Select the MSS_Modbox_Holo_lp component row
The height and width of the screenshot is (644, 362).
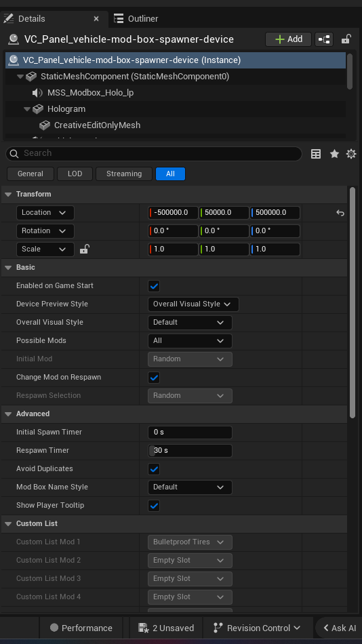point(176,93)
